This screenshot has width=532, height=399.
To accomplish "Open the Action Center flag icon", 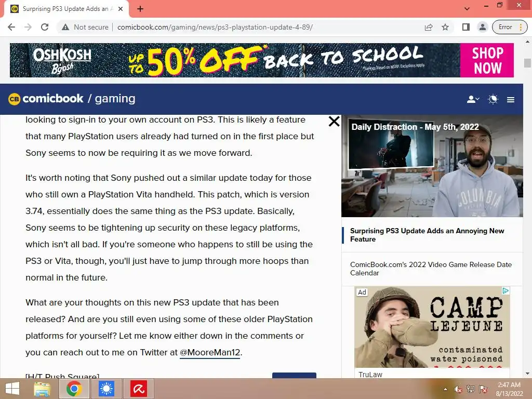I will 483,389.
